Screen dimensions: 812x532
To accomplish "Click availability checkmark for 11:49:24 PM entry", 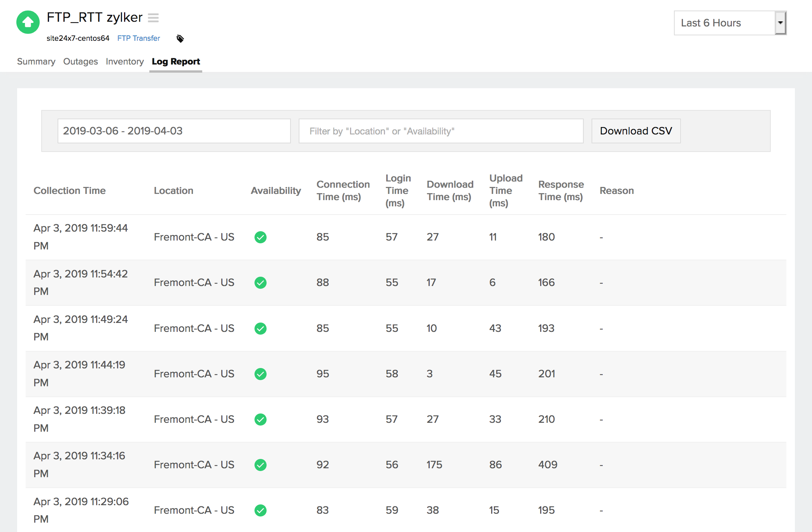I will 260,328.
